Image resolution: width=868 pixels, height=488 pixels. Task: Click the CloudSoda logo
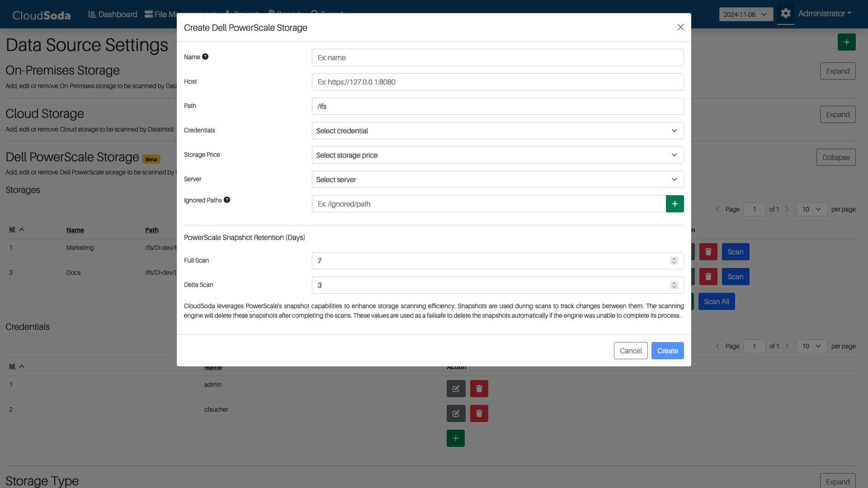click(x=42, y=15)
